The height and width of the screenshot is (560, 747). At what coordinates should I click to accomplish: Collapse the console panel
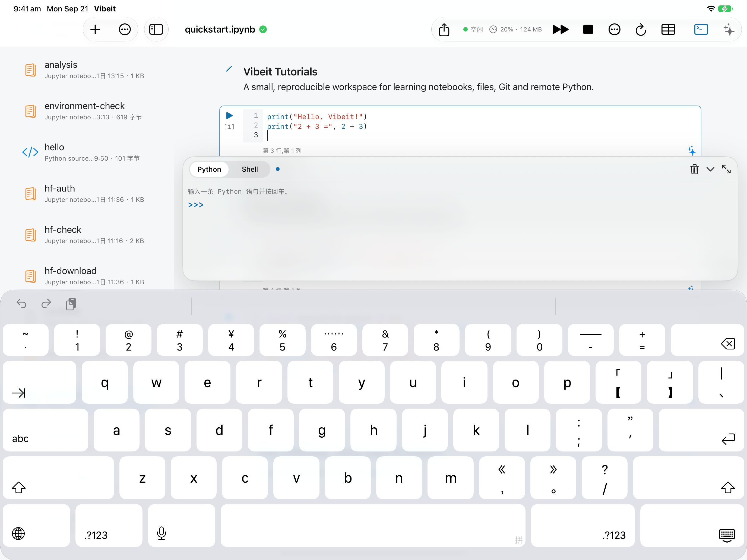click(710, 169)
